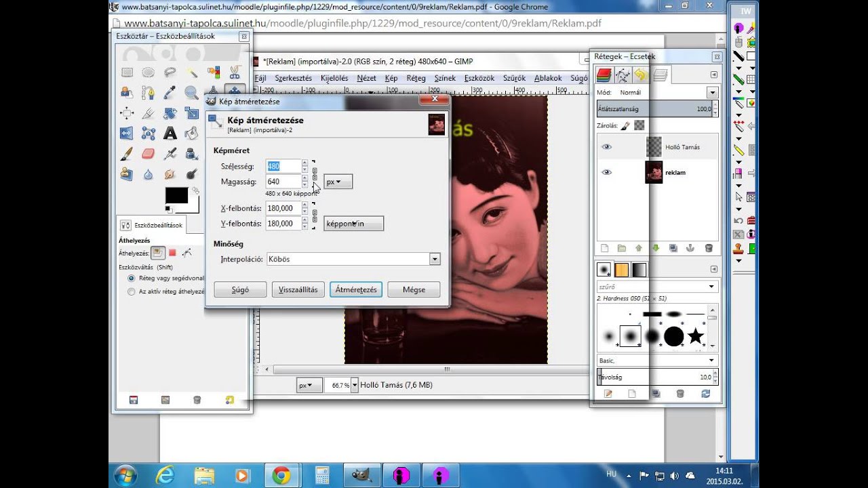
Task: Click the Átméretezés button
Action: [356, 289]
